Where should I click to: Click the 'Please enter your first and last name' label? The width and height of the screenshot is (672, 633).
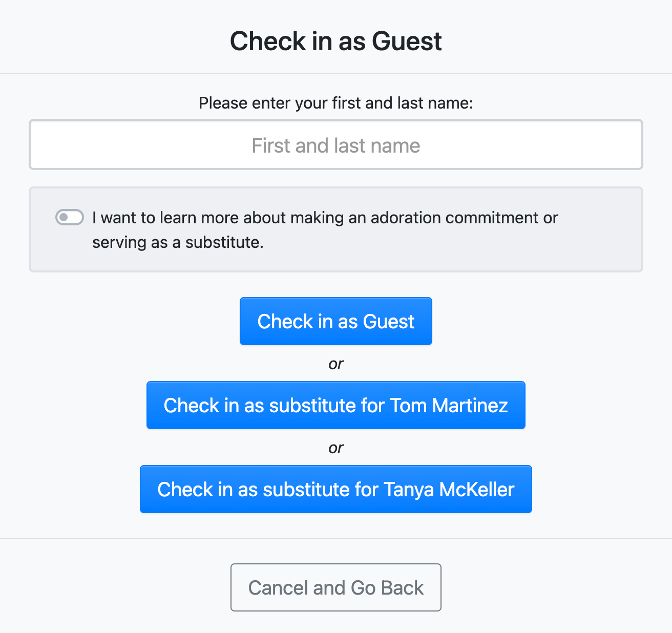(335, 103)
